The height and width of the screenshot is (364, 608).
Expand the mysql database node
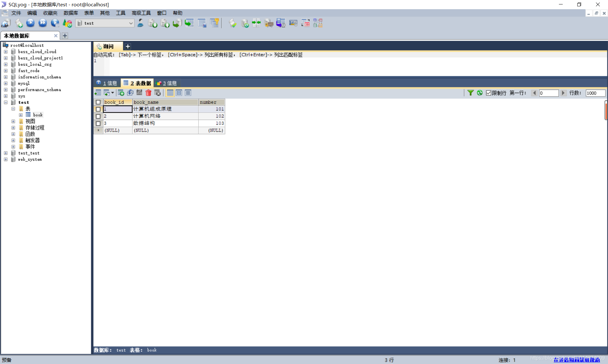click(6, 83)
